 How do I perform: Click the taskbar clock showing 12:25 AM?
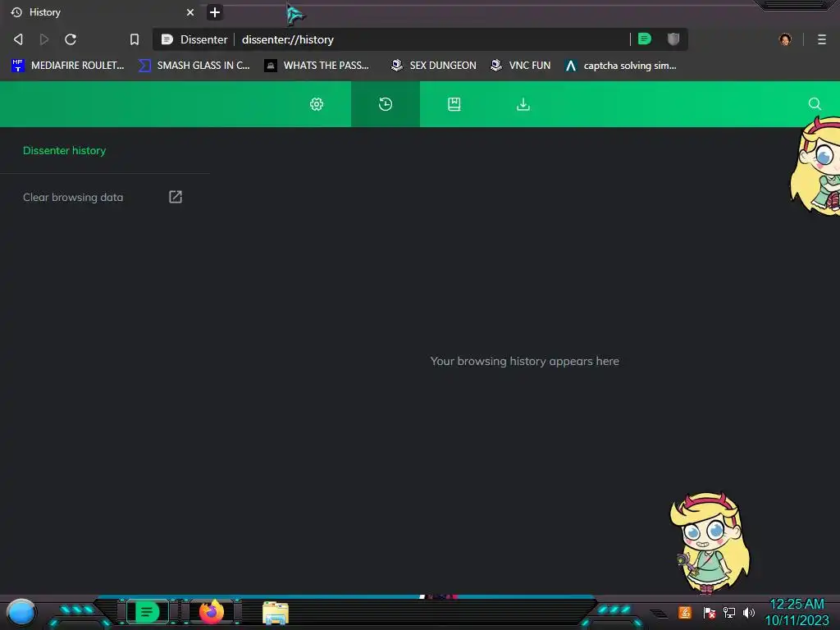coord(797,612)
